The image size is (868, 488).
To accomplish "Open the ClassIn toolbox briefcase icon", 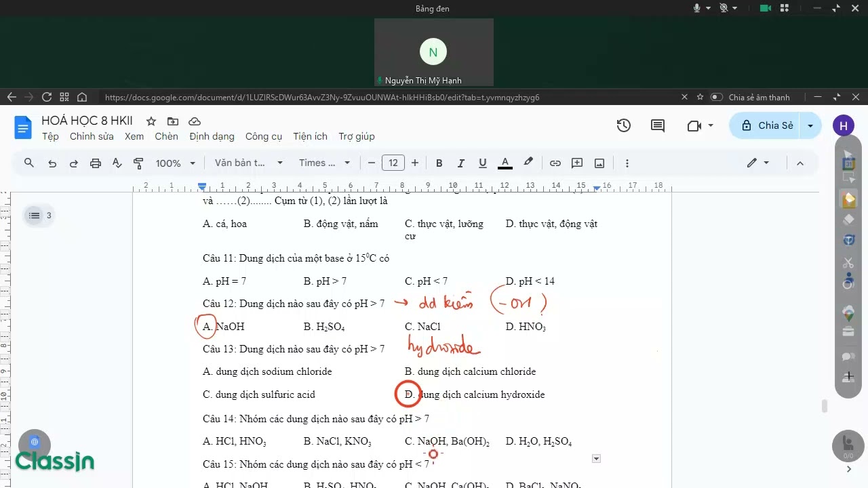I will click(x=848, y=331).
